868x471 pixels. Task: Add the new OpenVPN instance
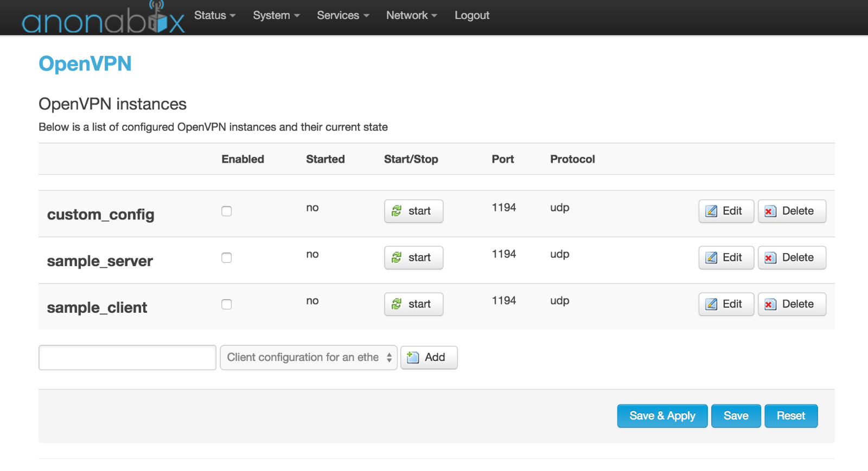[x=429, y=358]
